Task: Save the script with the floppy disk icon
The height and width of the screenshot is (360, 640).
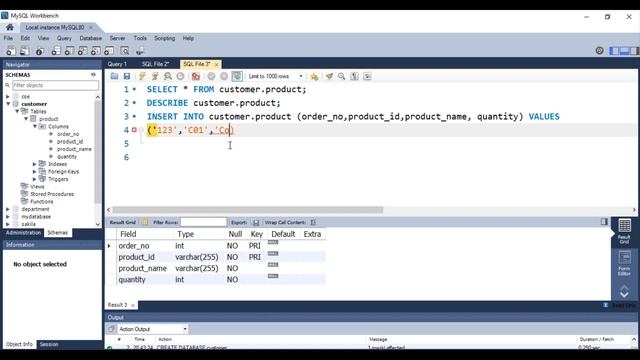Action: (127, 76)
